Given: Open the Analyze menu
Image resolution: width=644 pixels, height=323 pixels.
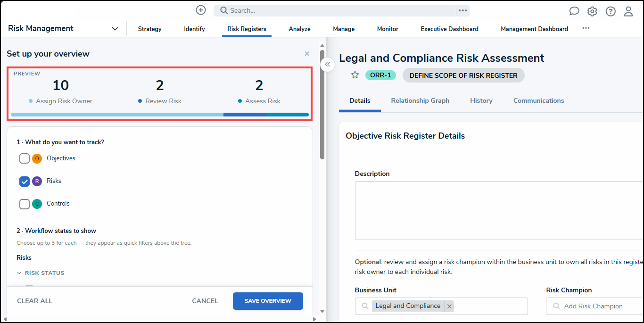Looking at the screenshot, I should (300, 29).
